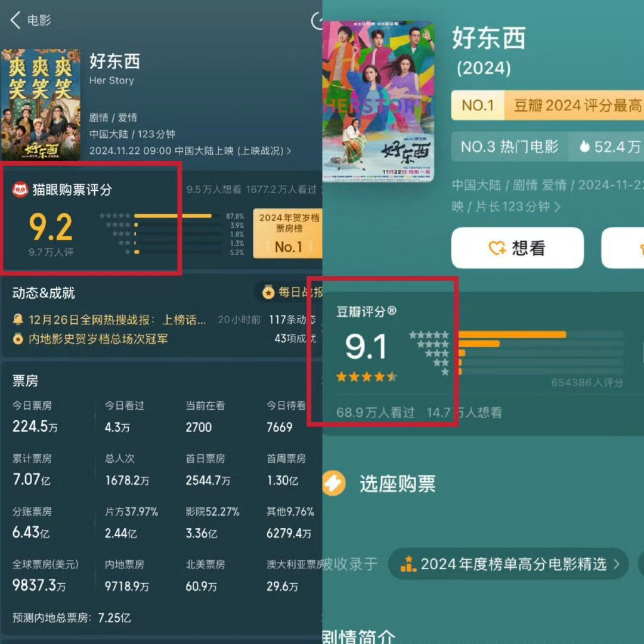
Task: Tap 累计票房 7.07亿 value
Action: coord(31,479)
